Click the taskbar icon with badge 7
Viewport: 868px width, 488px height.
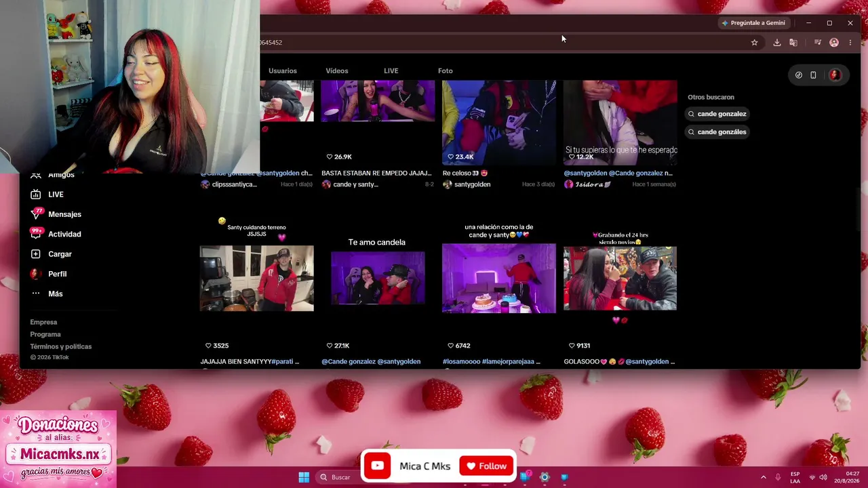click(x=525, y=476)
